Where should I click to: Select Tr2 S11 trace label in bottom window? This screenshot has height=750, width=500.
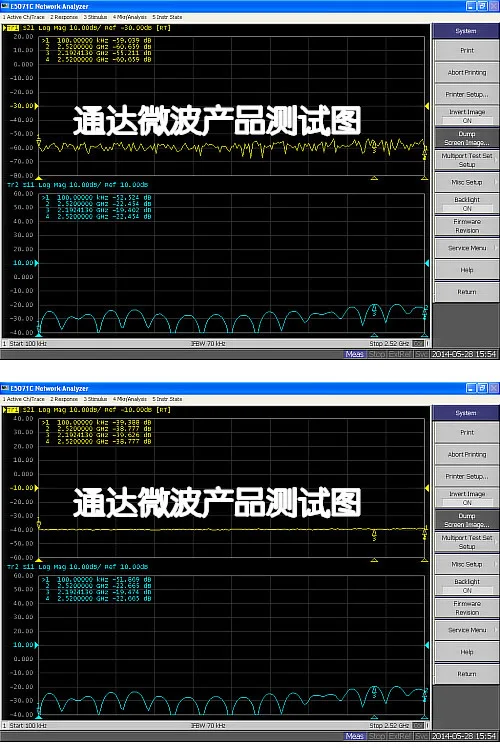click(24, 567)
